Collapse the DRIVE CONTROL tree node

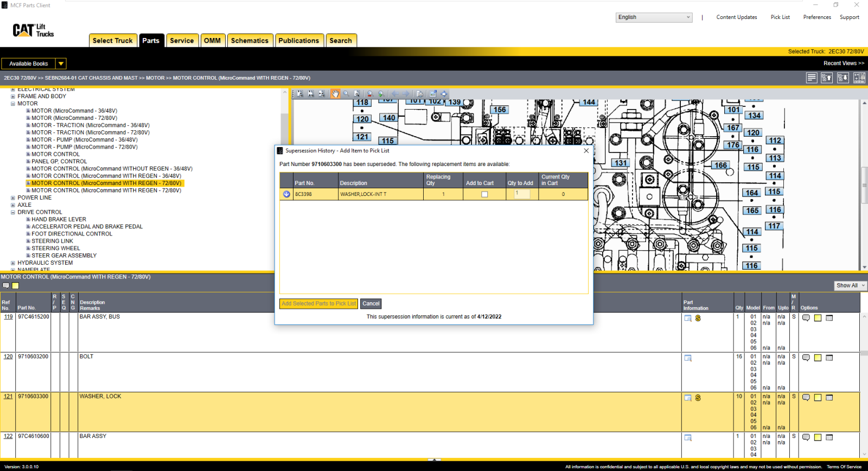tap(13, 213)
